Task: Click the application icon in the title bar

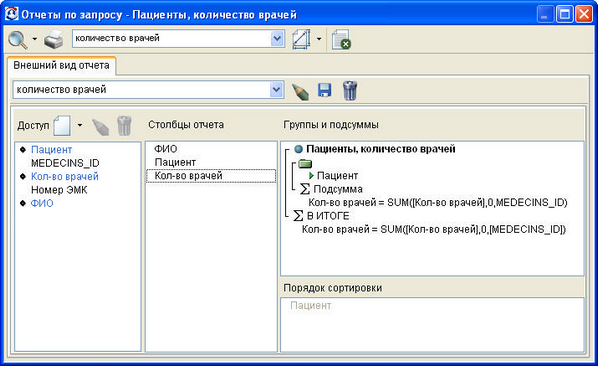Action: point(12,14)
